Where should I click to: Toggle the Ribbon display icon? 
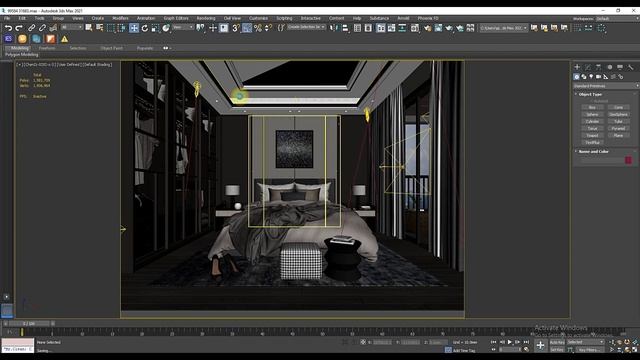[x=380, y=28]
